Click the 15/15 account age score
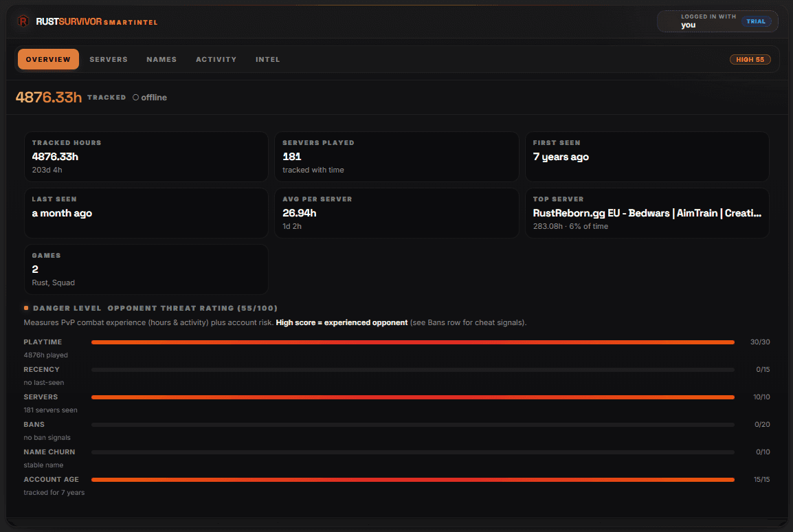 [761, 479]
